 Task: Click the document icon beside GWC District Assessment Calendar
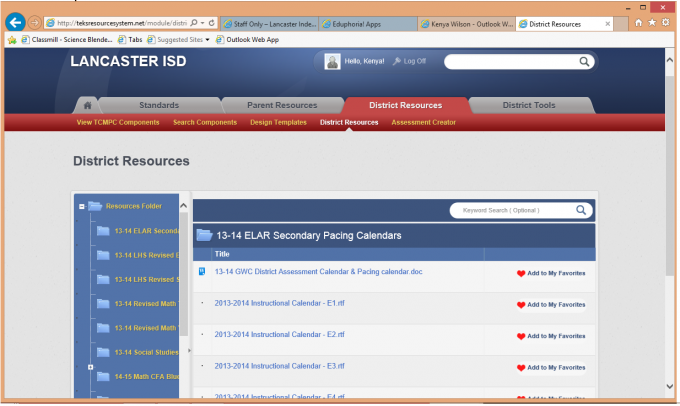[202, 272]
